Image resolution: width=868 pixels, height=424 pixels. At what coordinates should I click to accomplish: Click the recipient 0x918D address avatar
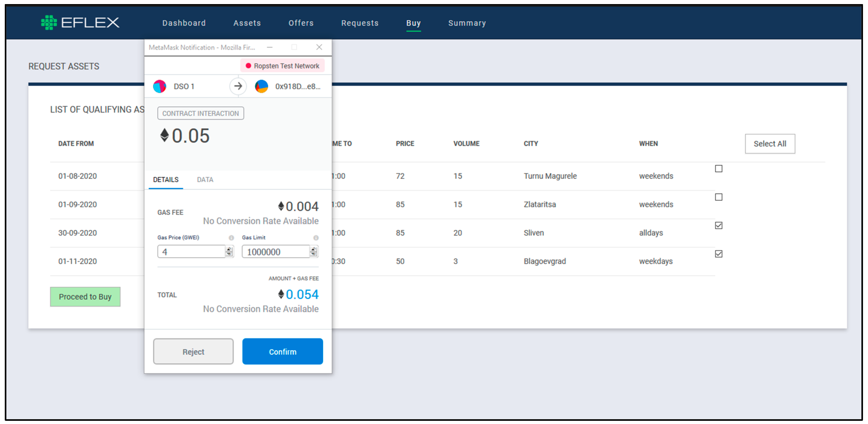coord(261,86)
